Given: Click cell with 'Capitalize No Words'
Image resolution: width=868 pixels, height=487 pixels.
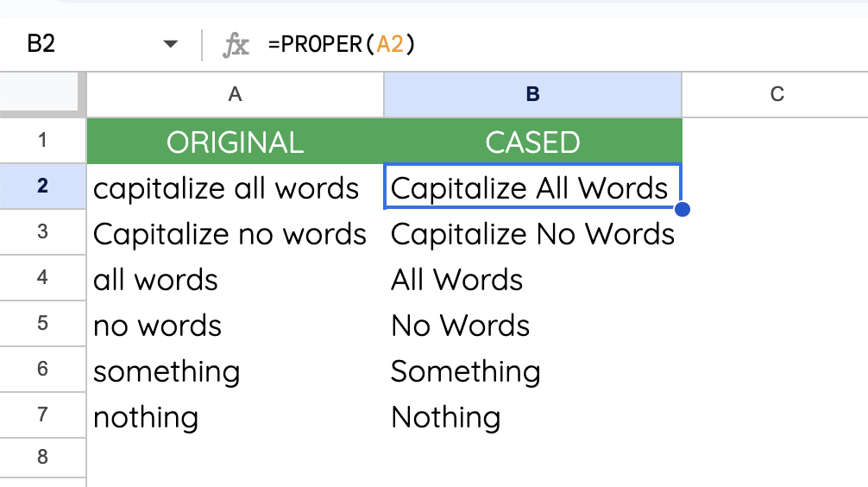Looking at the screenshot, I should [532, 232].
